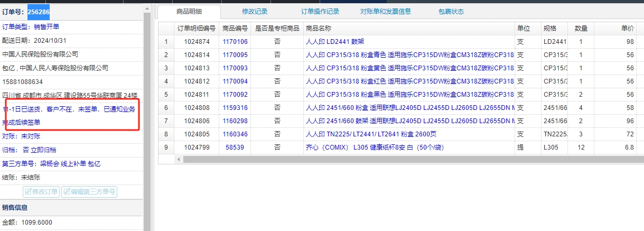
Task: Click the 结账: 未结账 status
Action: tap(21, 178)
